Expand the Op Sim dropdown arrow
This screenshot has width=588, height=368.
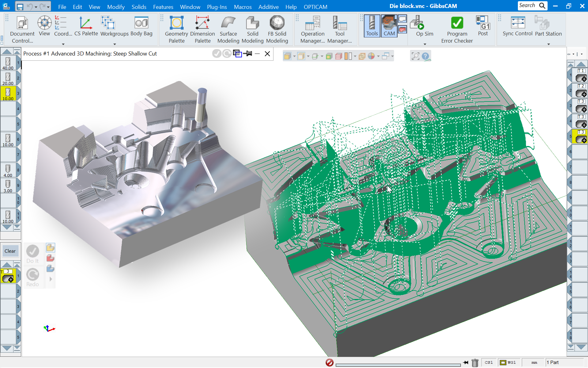tap(425, 44)
